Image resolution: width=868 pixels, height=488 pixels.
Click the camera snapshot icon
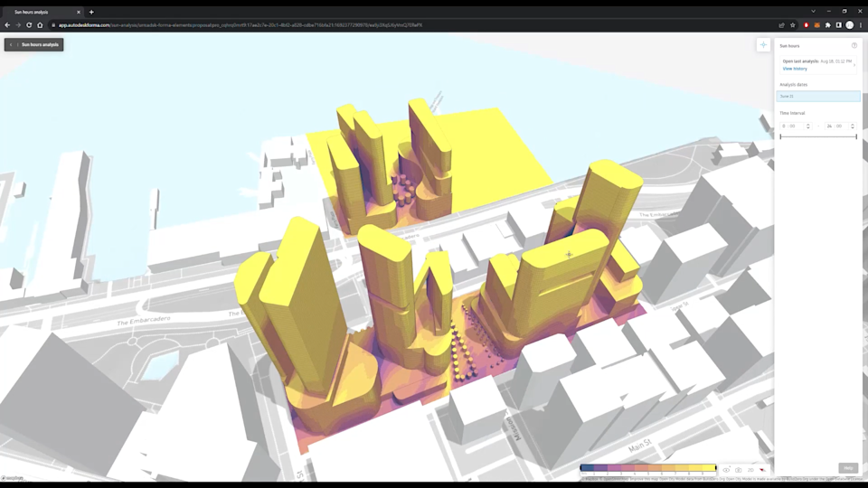(x=739, y=470)
